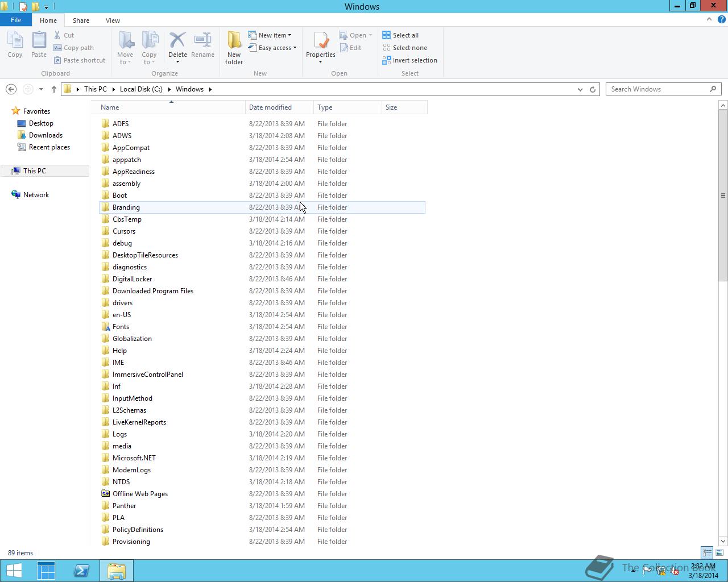The width and height of the screenshot is (728, 582).
Task: Switch to the Share ribbon tab
Action: (81, 20)
